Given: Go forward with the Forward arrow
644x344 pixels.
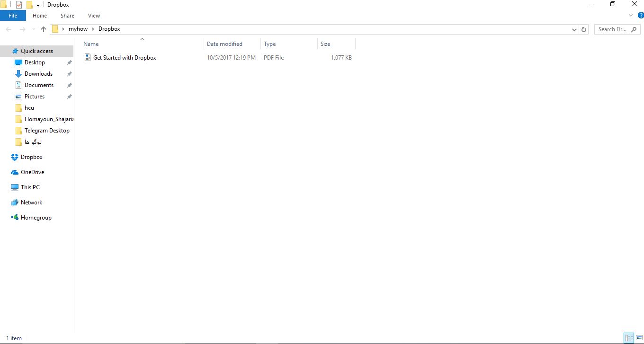Looking at the screenshot, I should pyautogui.click(x=22, y=29).
